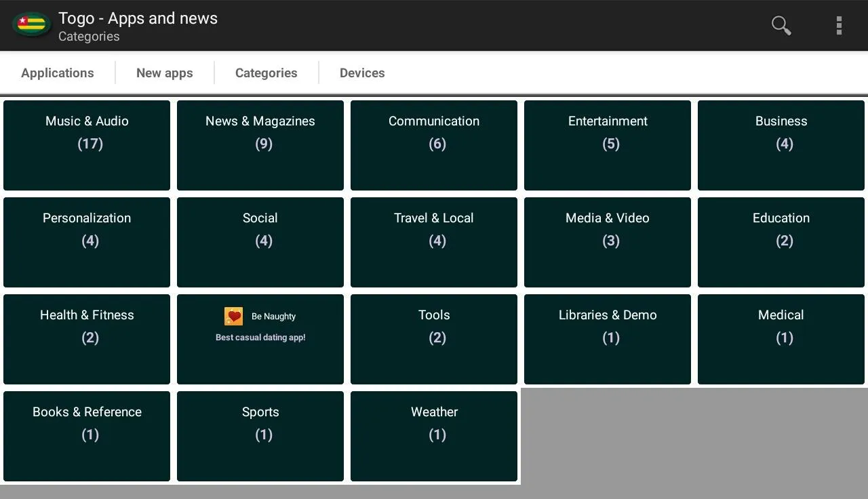The image size is (868, 499).
Task: Browse the Books & Reference category
Action: [87, 436]
